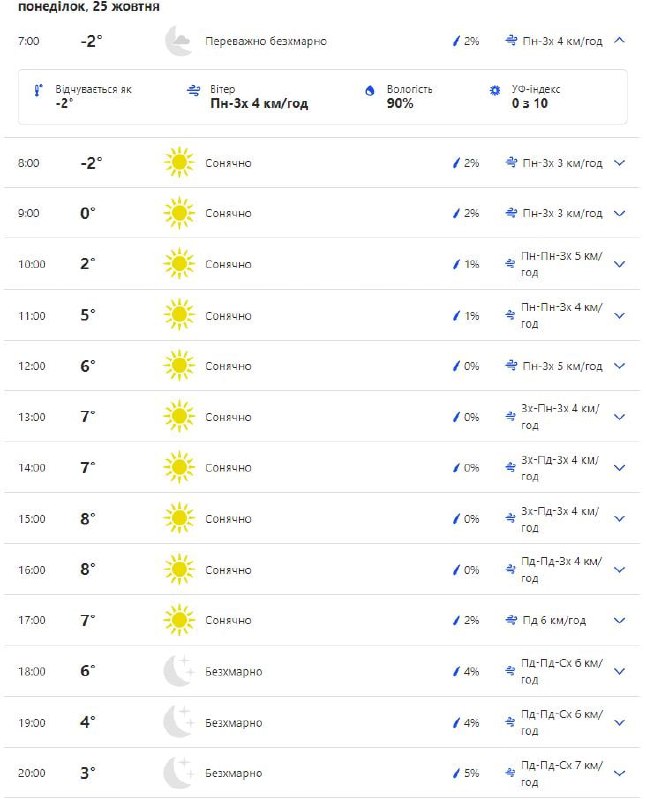Viewport: 646px width, 800px height.
Task: Click the cloudy moon icon at 7:00
Action: pyautogui.click(x=178, y=42)
